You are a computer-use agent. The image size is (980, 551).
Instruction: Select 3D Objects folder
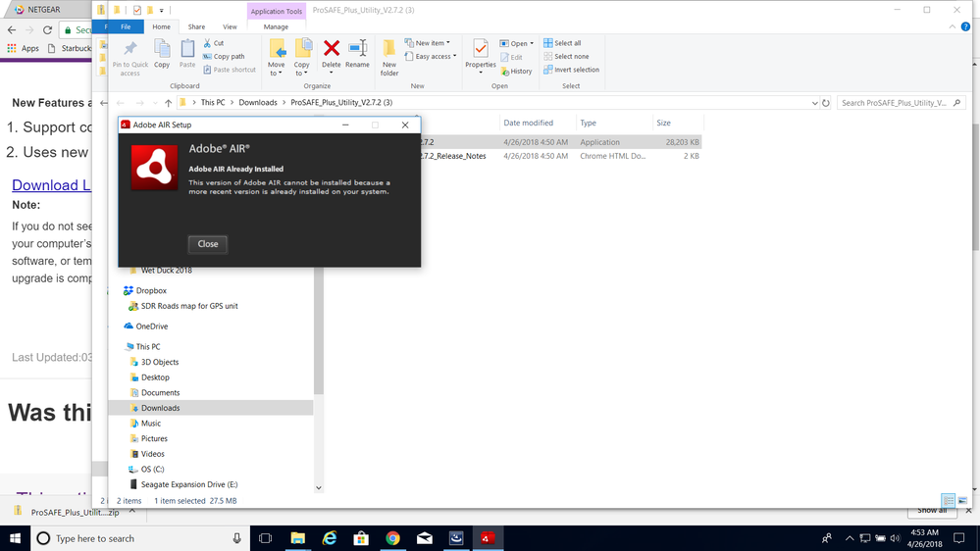click(159, 362)
